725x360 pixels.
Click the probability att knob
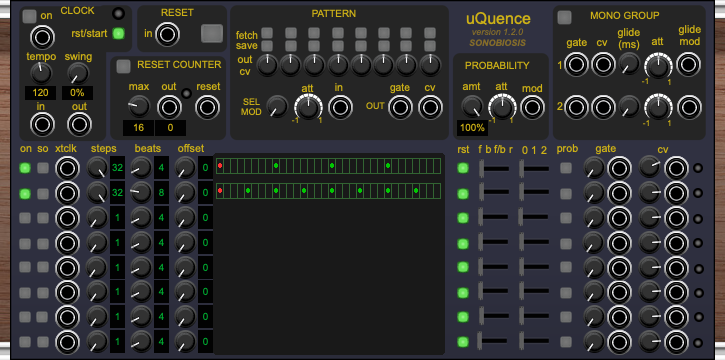pyautogui.click(x=503, y=107)
